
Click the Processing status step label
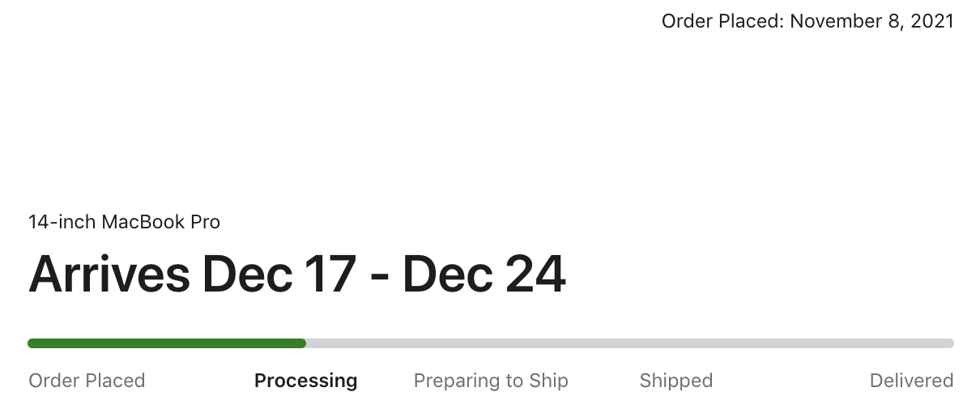coord(305,381)
